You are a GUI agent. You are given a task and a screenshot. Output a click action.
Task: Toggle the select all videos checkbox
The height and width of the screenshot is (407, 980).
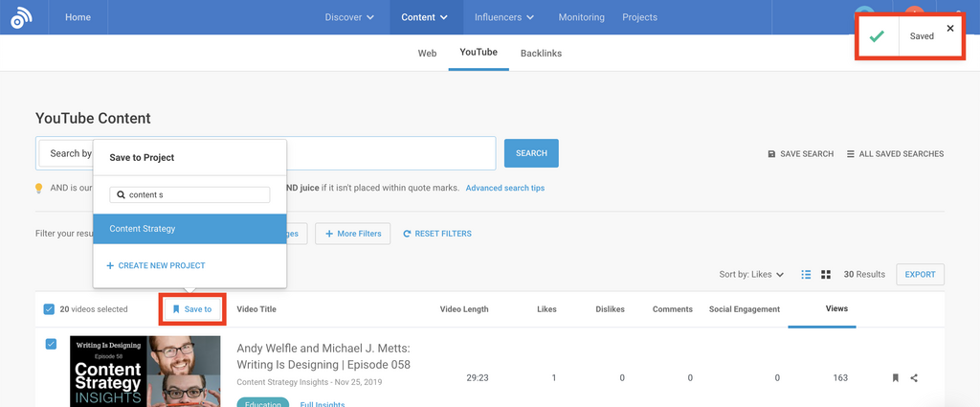point(49,309)
